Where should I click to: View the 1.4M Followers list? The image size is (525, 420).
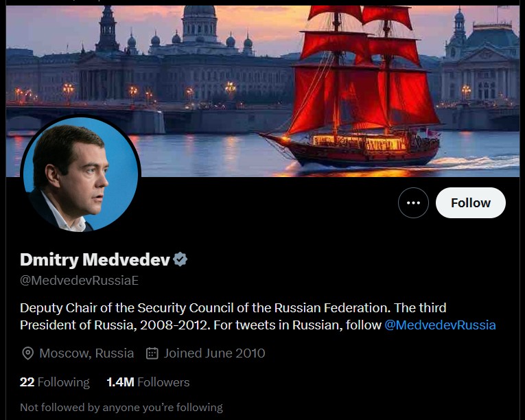point(148,382)
